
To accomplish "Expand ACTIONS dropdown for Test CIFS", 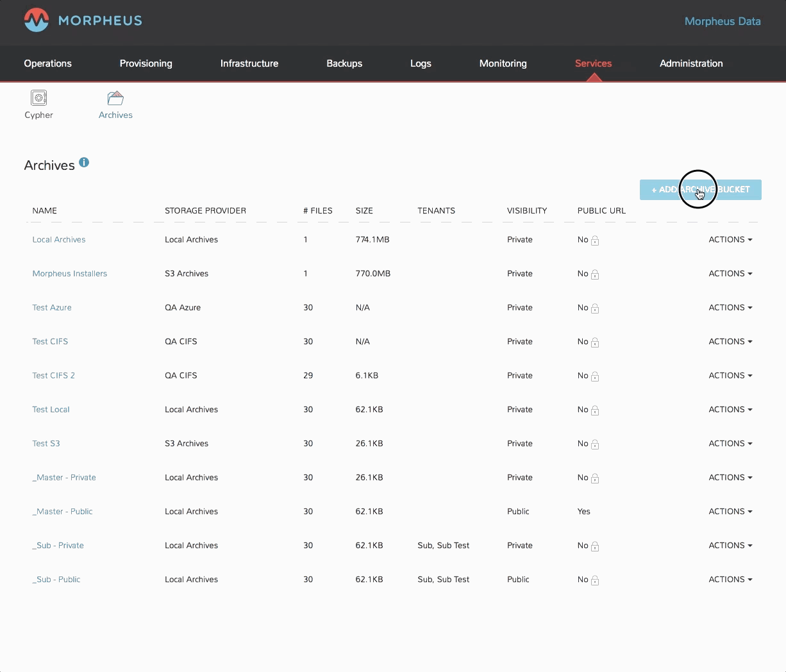I will coord(730,341).
